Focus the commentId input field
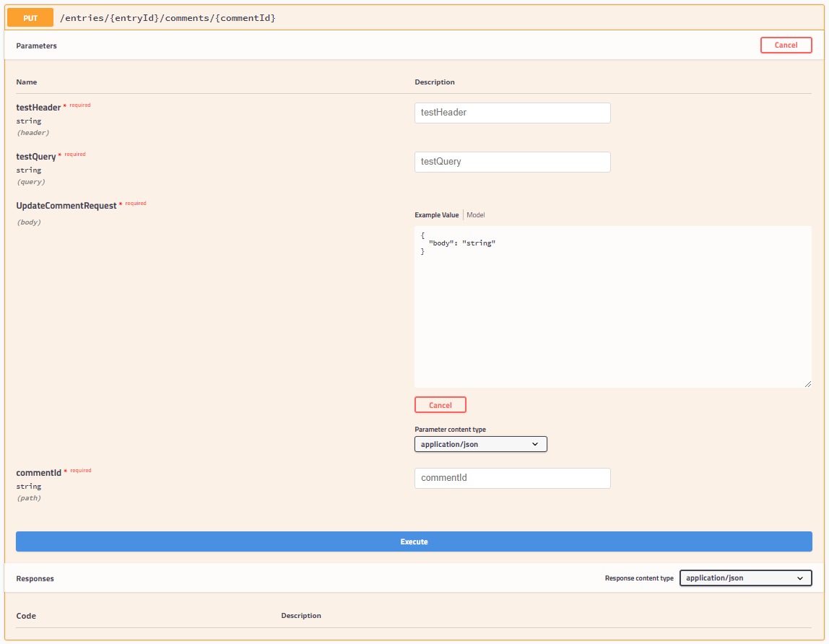 pos(512,478)
